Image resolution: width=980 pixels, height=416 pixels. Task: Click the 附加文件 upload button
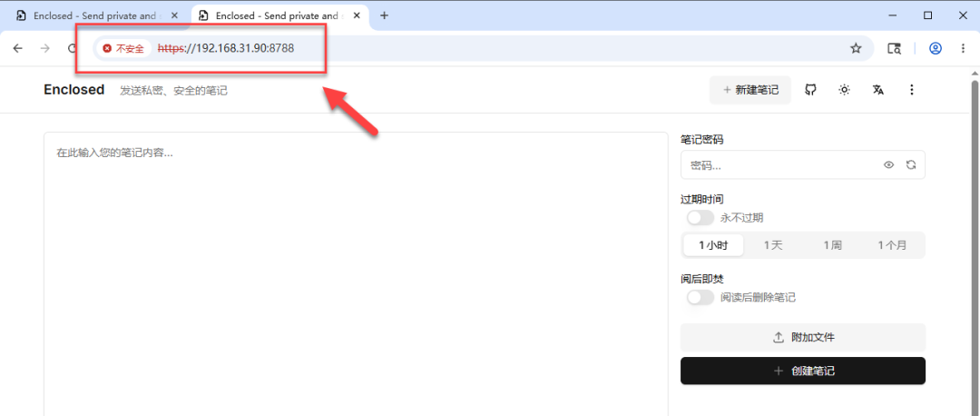click(x=803, y=338)
